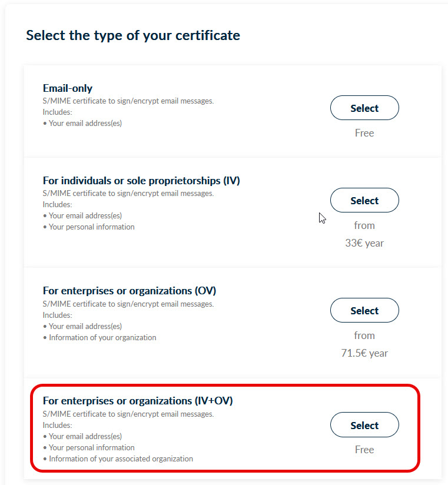The image size is (448, 485).
Task: Open the IV certificate card heading
Action: (141, 180)
